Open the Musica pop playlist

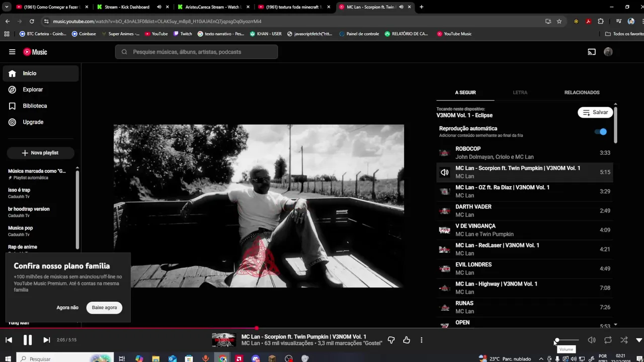tap(20, 231)
